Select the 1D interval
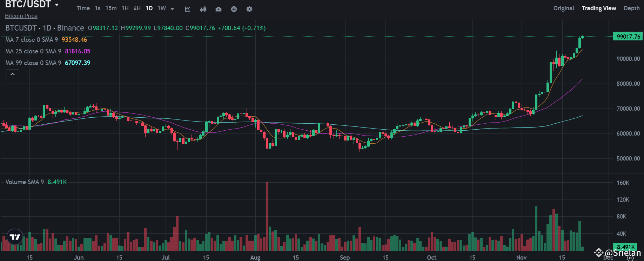This screenshot has height=261, width=644. coord(149,8)
